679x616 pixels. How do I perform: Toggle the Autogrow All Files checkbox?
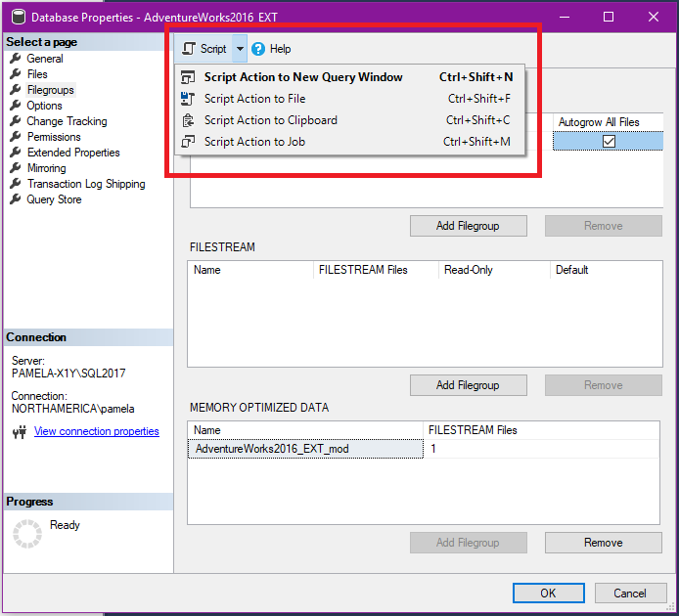coord(609,142)
